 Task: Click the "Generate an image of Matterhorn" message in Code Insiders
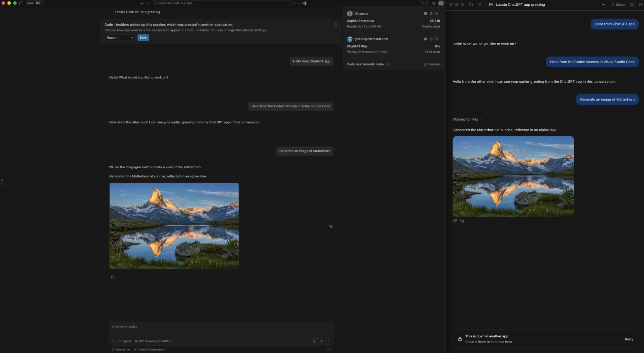click(305, 151)
